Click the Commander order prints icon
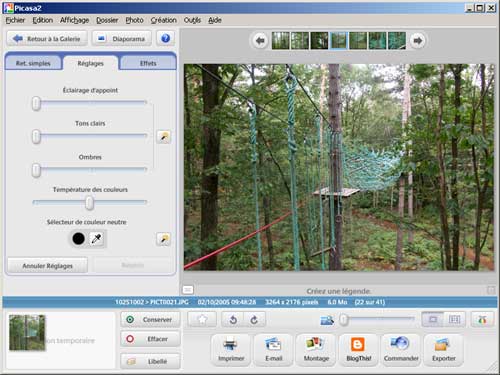Screen dimensions: 500x375 point(401,350)
